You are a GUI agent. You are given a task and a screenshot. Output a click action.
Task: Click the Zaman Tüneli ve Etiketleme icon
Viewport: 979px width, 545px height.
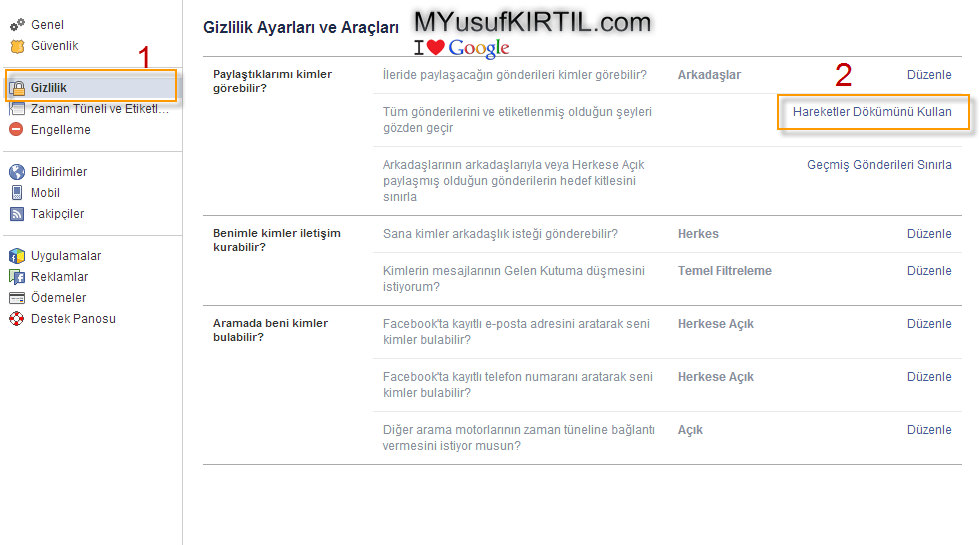[x=17, y=109]
